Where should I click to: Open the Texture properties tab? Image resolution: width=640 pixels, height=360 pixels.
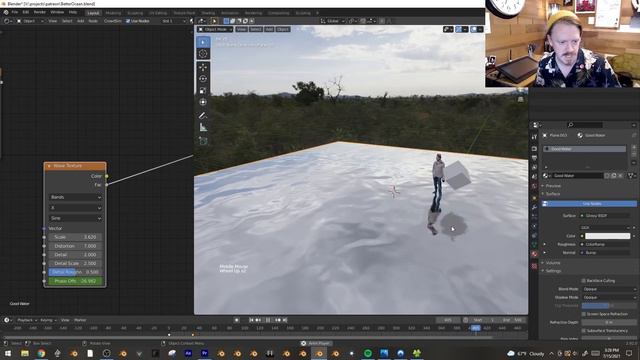[x=534, y=266]
